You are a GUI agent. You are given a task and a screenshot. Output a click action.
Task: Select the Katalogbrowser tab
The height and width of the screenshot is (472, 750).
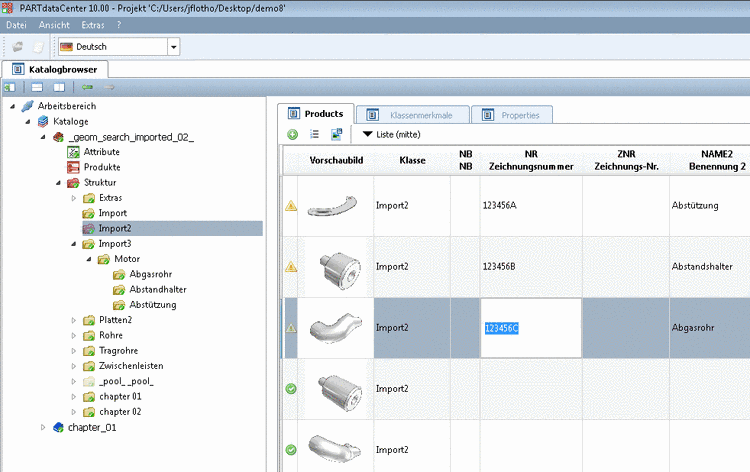click(55, 69)
